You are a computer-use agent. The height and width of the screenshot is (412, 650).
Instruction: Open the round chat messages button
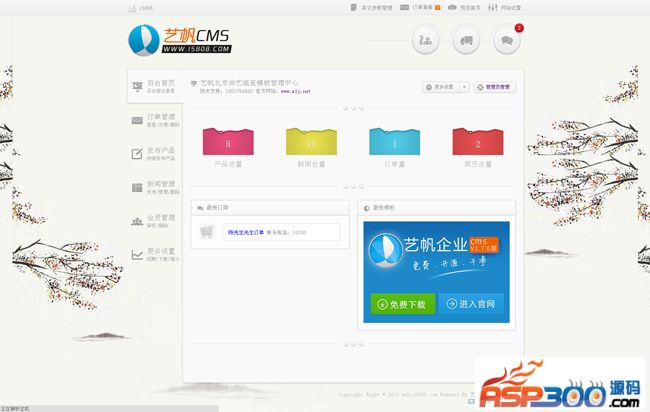507,40
